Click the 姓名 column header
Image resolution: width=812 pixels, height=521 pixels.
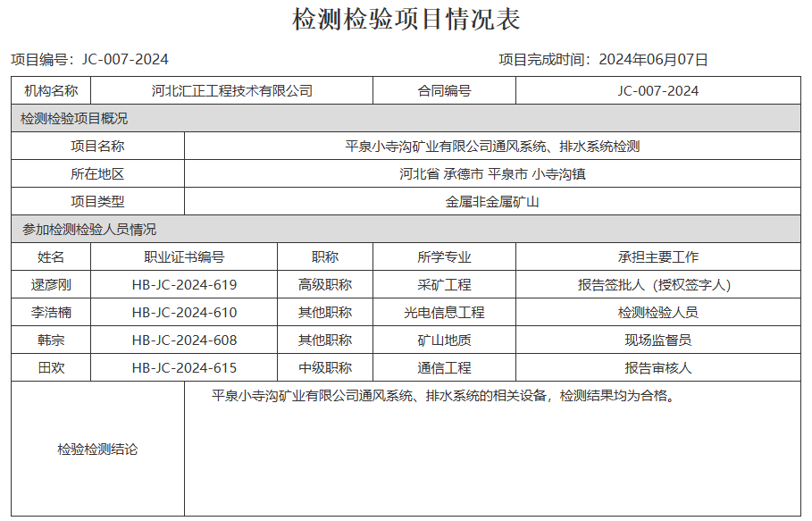point(51,256)
